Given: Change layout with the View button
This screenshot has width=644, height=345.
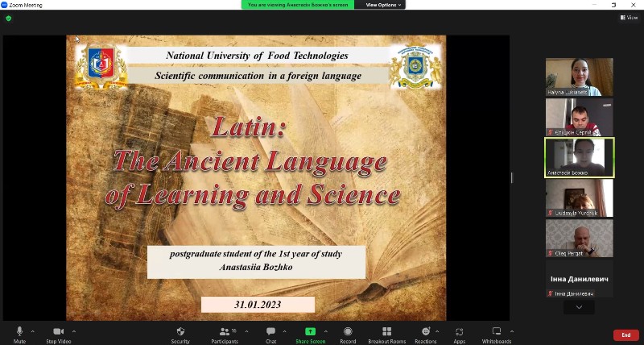Looking at the screenshot, I should tap(628, 17).
